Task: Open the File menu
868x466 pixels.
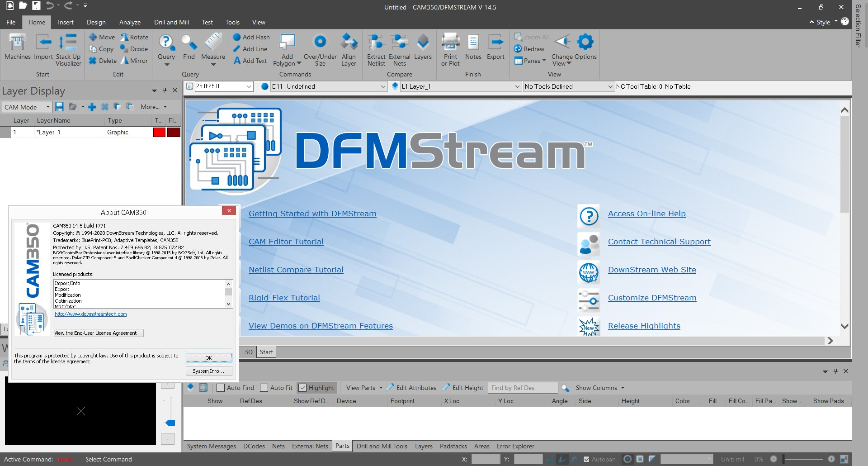Action: (x=11, y=22)
